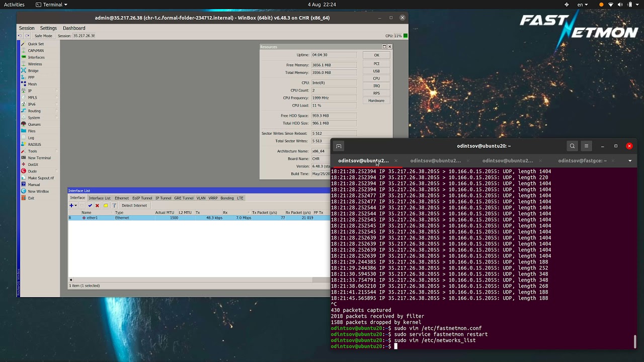Open New Terminal in WinBox sidebar
Image resolution: width=644 pixels, height=362 pixels.
39,158
